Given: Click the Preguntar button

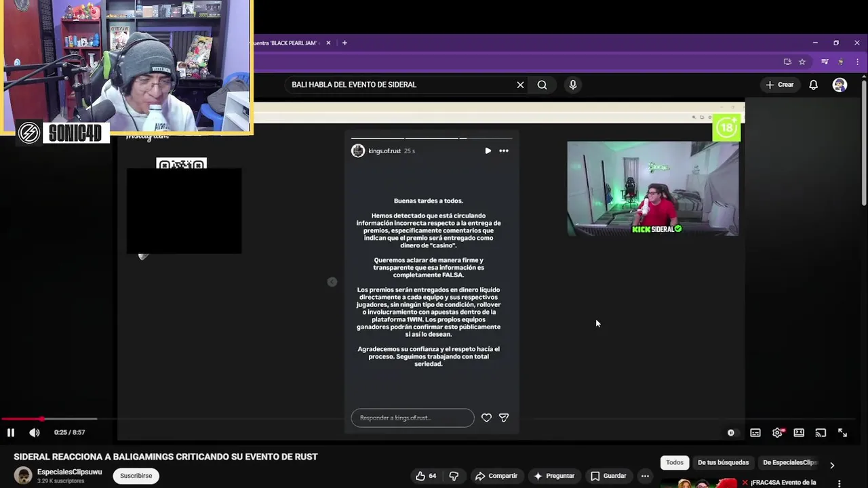Looking at the screenshot, I should click(554, 476).
